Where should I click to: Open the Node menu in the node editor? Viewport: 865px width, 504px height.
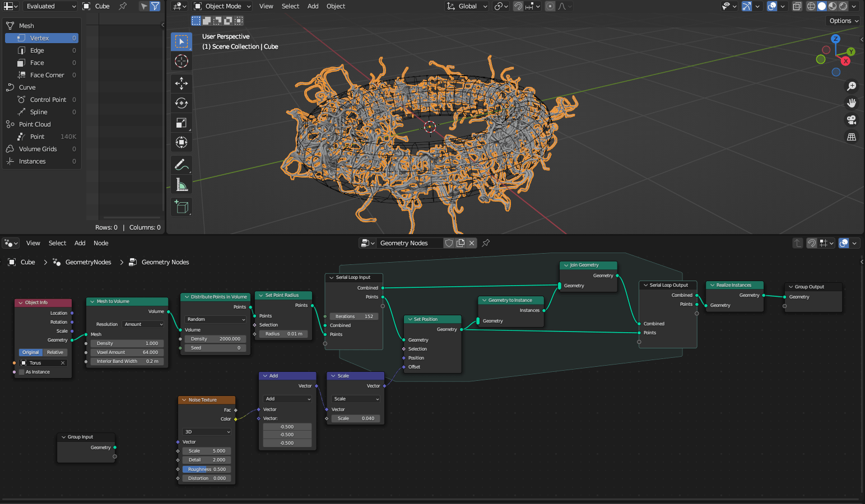point(101,243)
